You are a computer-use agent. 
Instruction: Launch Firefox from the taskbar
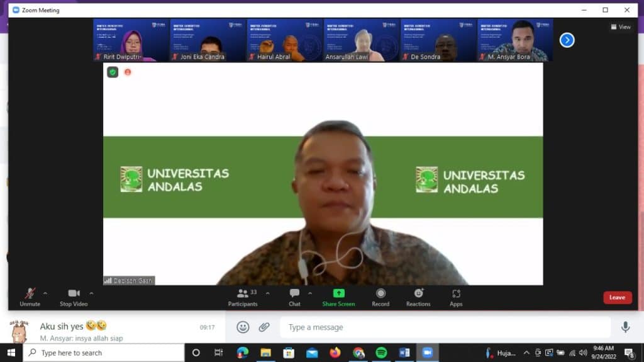pyautogui.click(x=335, y=353)
